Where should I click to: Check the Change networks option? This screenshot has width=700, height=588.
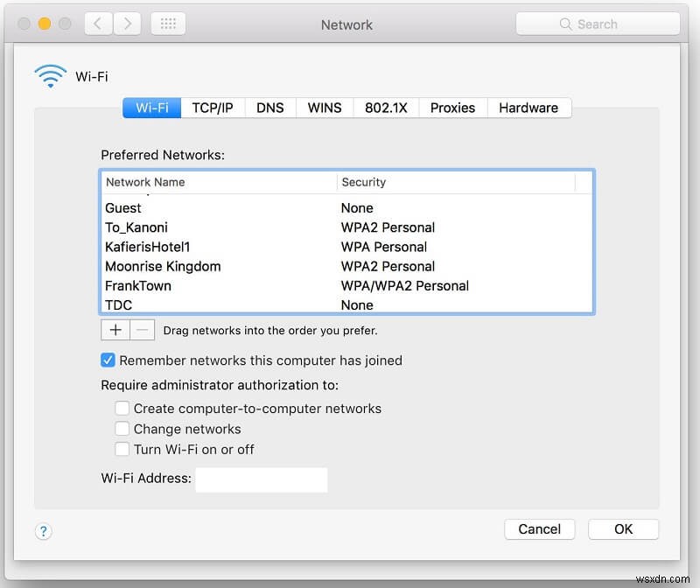tap(122, 429)
